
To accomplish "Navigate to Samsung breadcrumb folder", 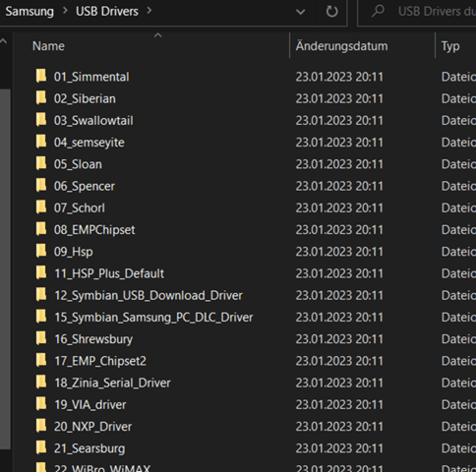I will tap(30, 12).
